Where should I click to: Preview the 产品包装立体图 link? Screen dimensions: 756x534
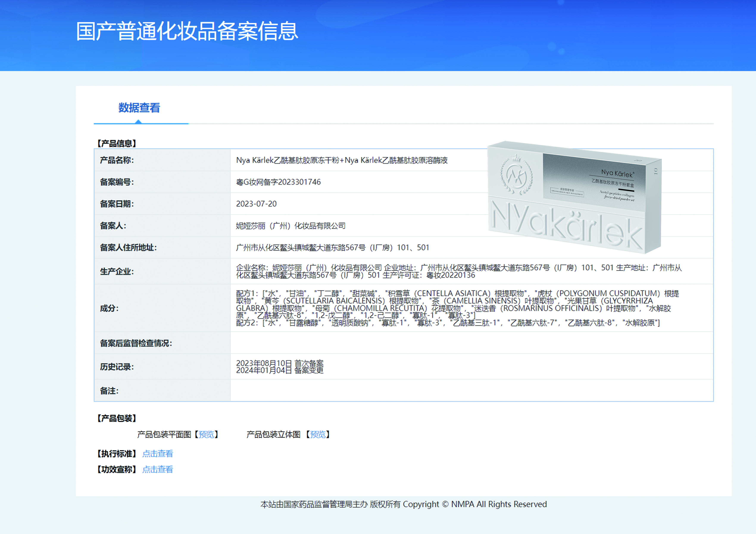317,434
